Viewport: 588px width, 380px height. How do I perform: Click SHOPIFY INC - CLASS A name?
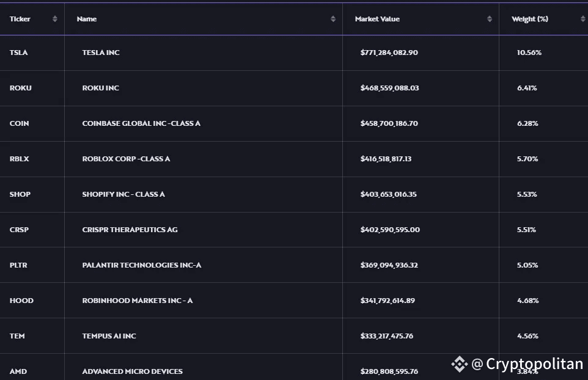(x=123, y=194)
